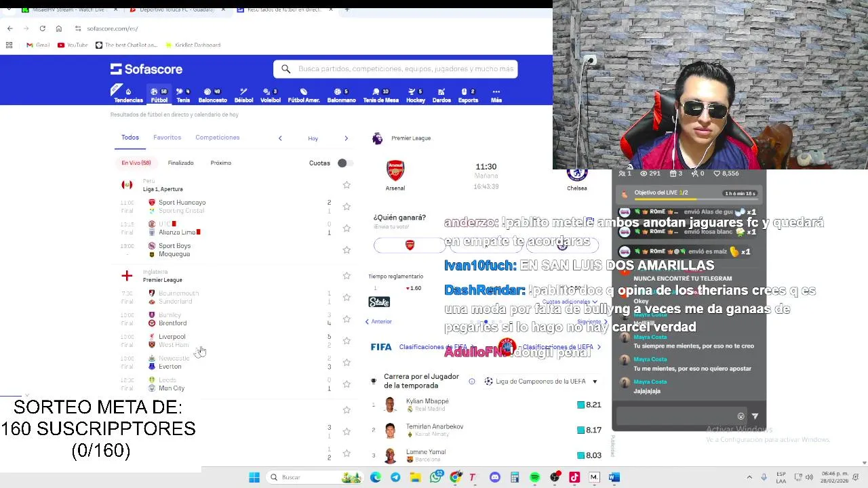Go to browser home page

click(59, 28)
